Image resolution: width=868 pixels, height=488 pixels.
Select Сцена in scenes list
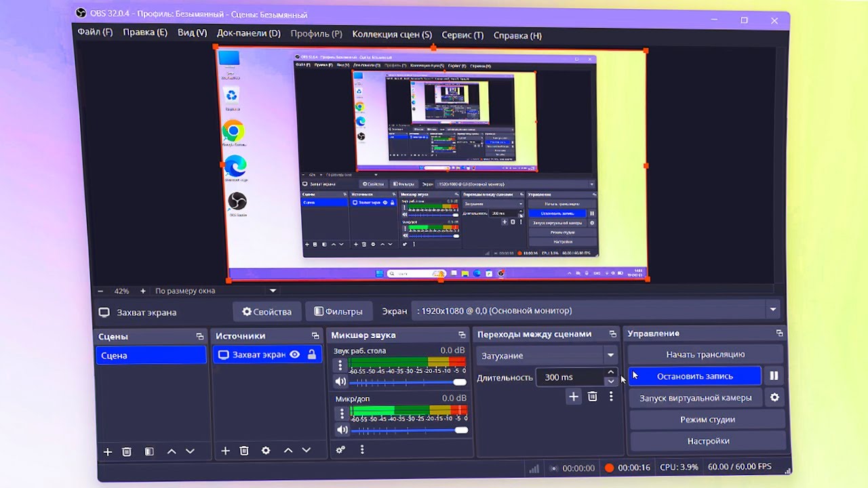(x=151, y=355)
